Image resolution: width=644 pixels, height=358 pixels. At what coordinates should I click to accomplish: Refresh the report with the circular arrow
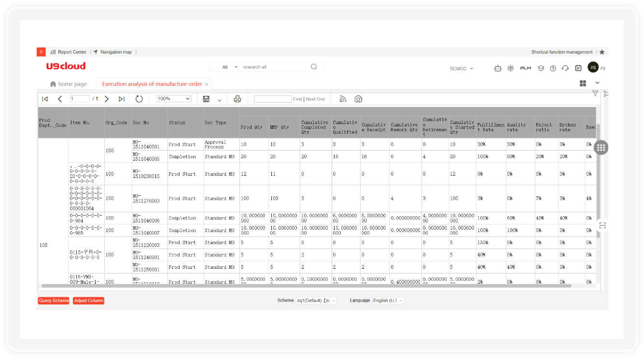coord(139,99)
